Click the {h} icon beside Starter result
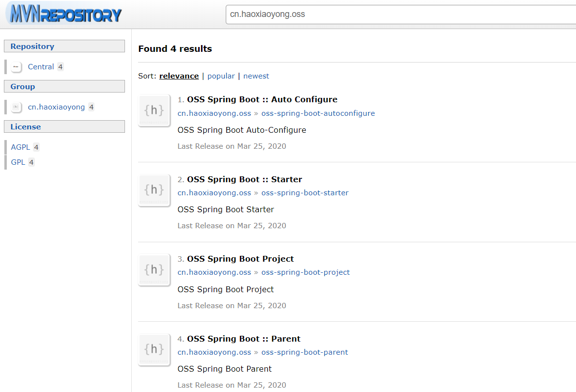The width and height of the screenshot is (576, 392). [x=154, y=190]
